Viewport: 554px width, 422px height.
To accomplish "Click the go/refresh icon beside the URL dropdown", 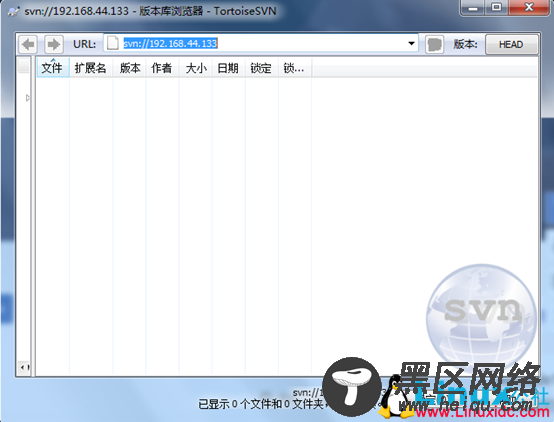I will (434, 44).
